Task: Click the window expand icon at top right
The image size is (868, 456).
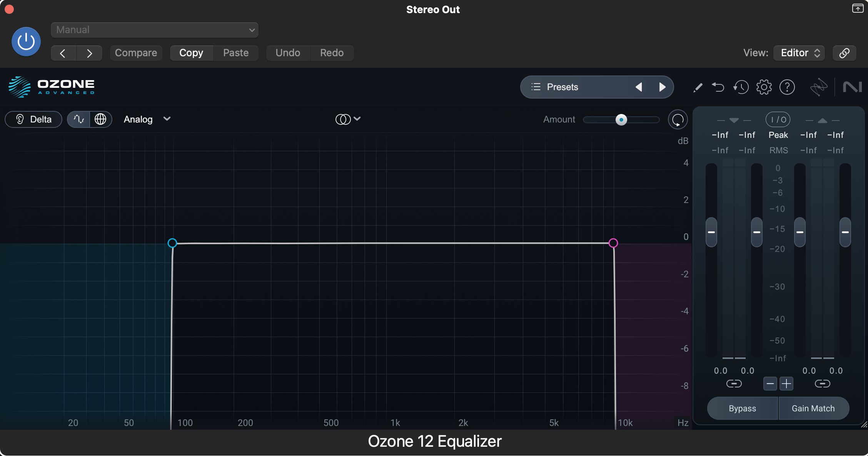Action: 858,8
